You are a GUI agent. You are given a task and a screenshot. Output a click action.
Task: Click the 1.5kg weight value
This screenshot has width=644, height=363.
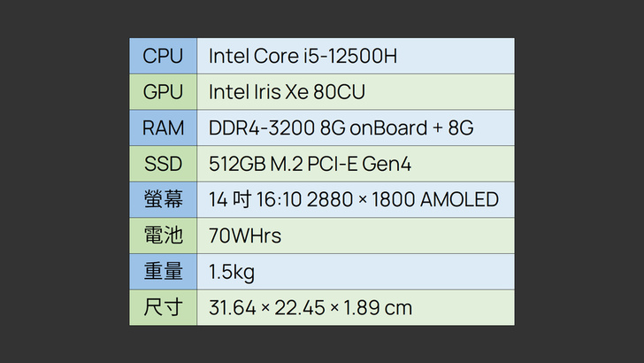(231, 271)
